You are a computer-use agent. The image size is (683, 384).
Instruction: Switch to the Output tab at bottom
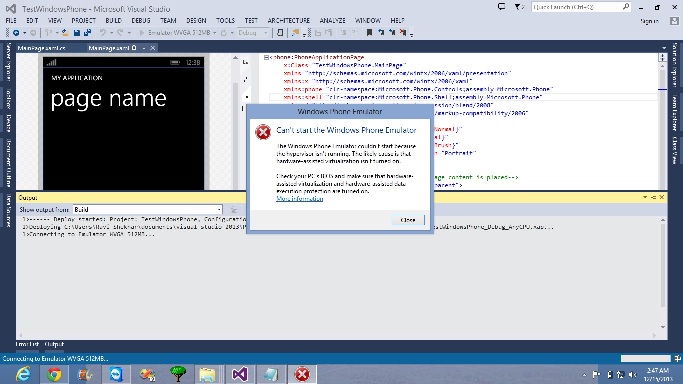click(x=54, y=344)
